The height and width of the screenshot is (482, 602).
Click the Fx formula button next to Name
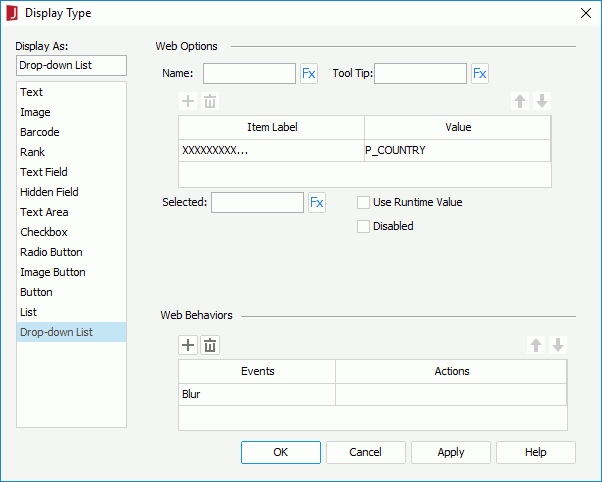[309, 73]
